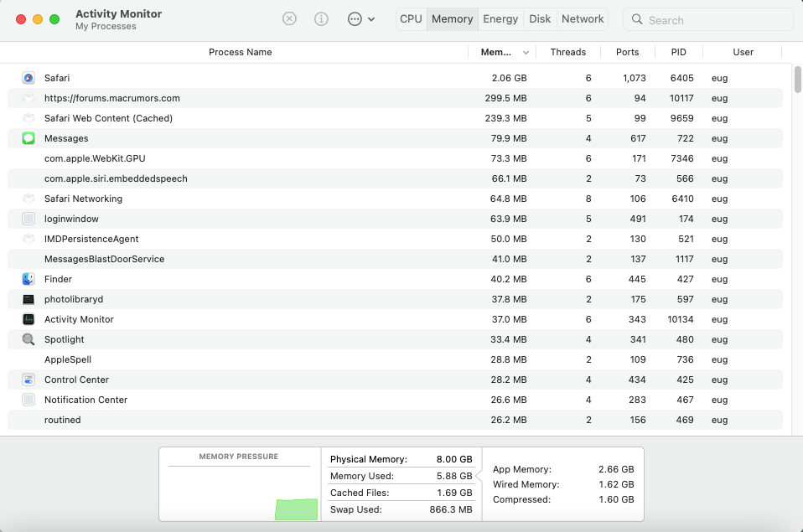Open the ellipsis more-options dropdown

[x=360, y=18]
